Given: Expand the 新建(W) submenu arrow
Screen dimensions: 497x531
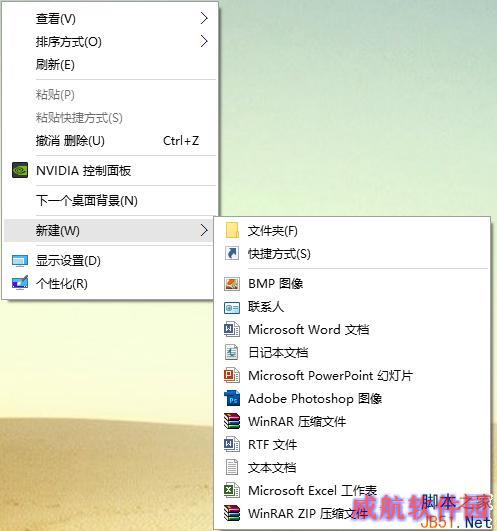Looking at the screenshot, I should click(x=204, y=230).
